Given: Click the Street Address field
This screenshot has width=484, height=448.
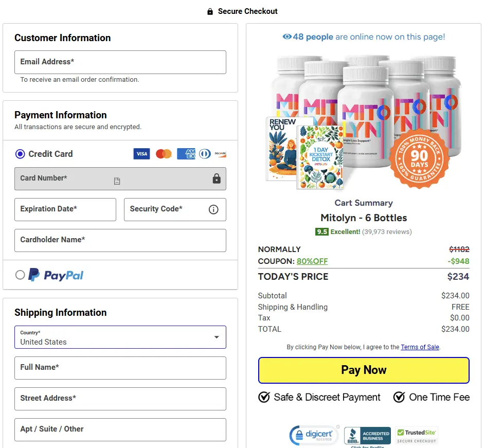Looking at the screenshot, I should pyautogui.click(x=120, y=399).
